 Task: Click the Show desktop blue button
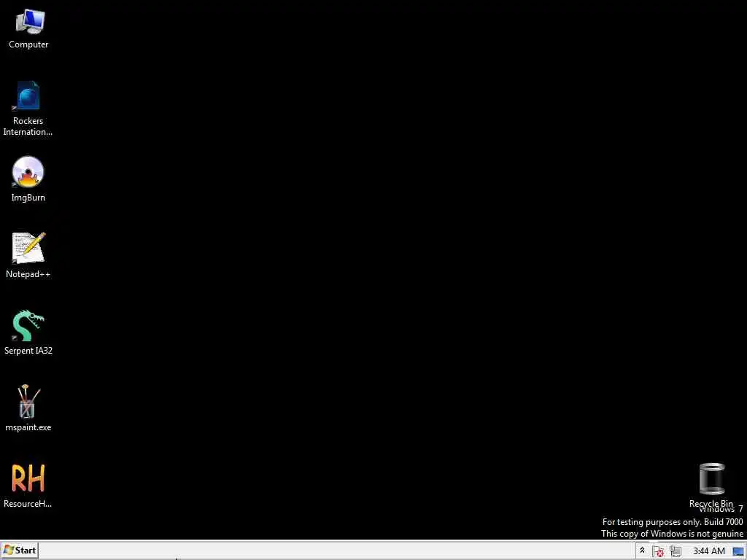tap(738, 551)
